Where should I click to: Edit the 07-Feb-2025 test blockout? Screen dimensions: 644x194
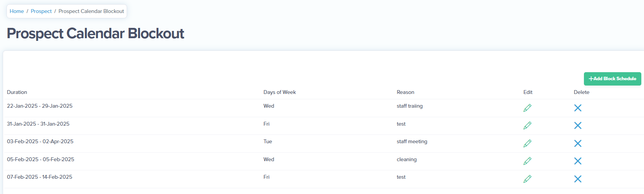527,179
